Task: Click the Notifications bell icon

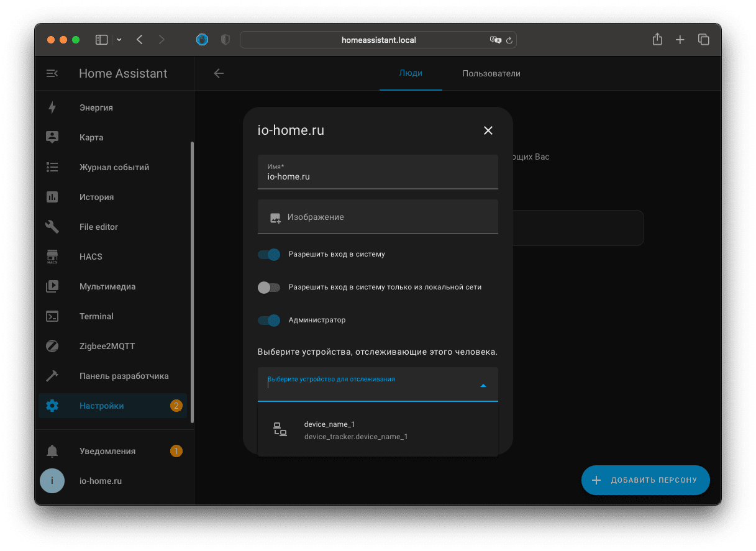Action: [52, 451]
